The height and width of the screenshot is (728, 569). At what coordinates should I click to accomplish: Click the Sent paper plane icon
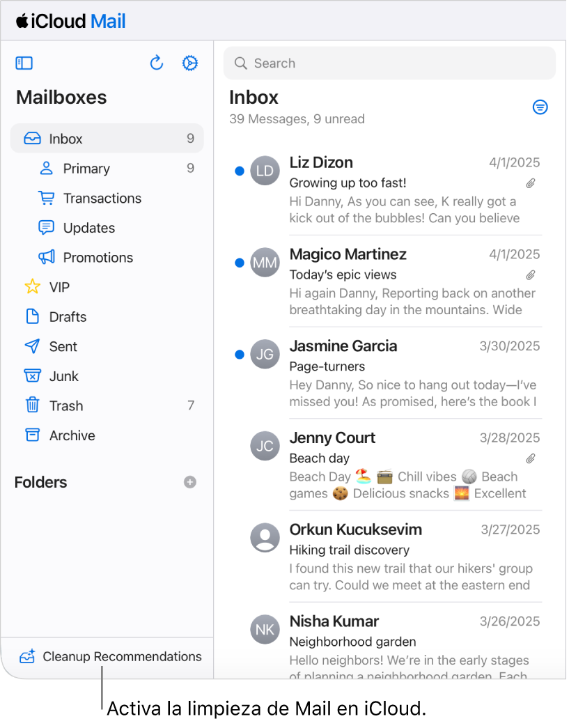33,346
